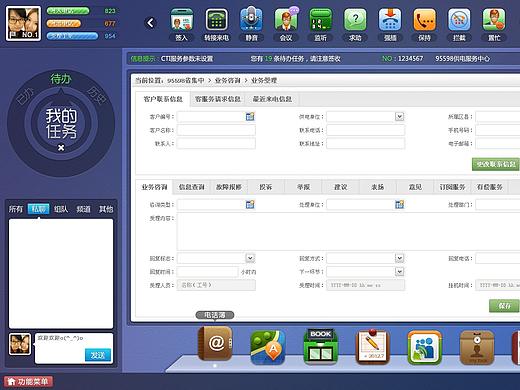
Task: Select the 业务咨询 tab
Action: point(154,187)
